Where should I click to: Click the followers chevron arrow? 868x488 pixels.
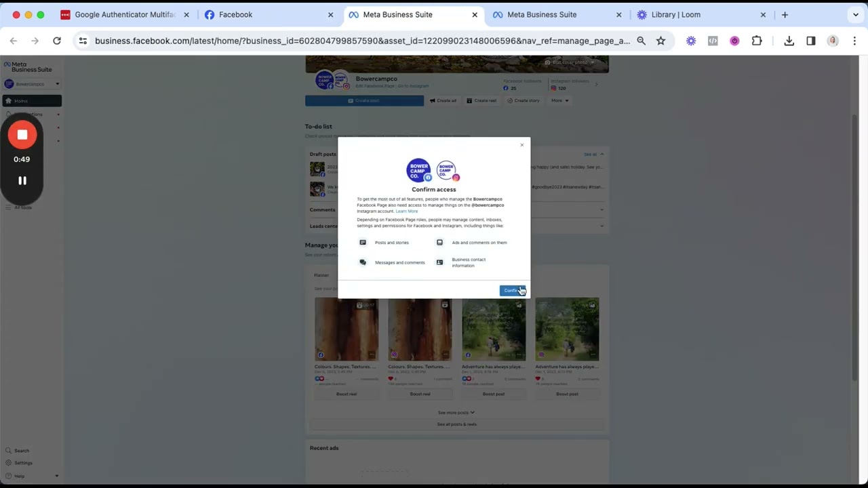pos(596,84)
